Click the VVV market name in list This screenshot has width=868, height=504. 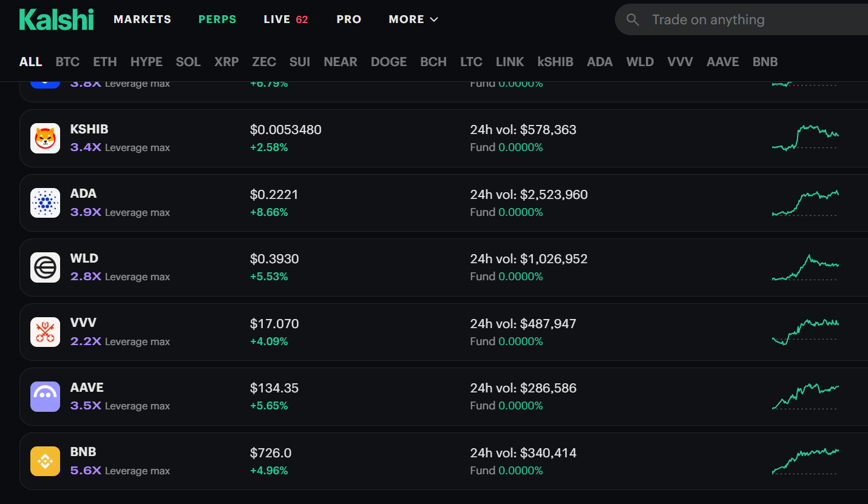click(83, 323)
